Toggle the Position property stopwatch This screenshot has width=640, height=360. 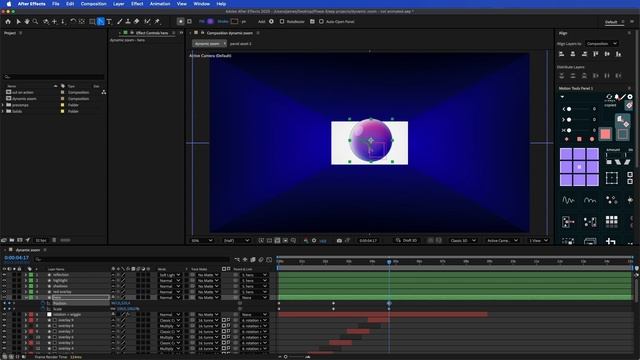pos(43,303)
